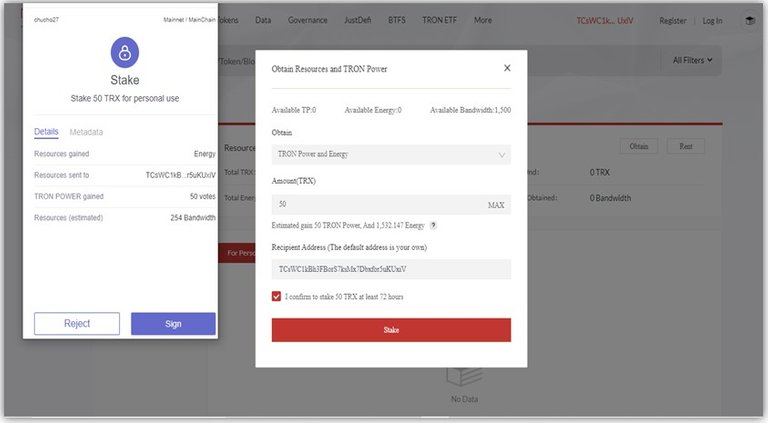Click the '0 TRX' value on the page
Viewport: 768px width, 423px height.
600,172
